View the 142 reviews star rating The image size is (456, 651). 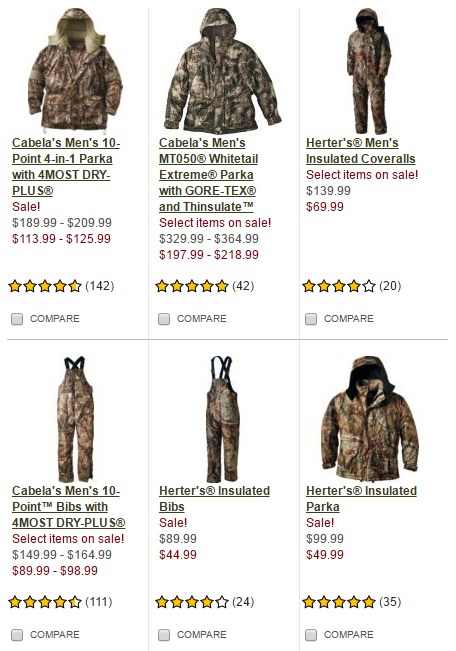point(45,286)
